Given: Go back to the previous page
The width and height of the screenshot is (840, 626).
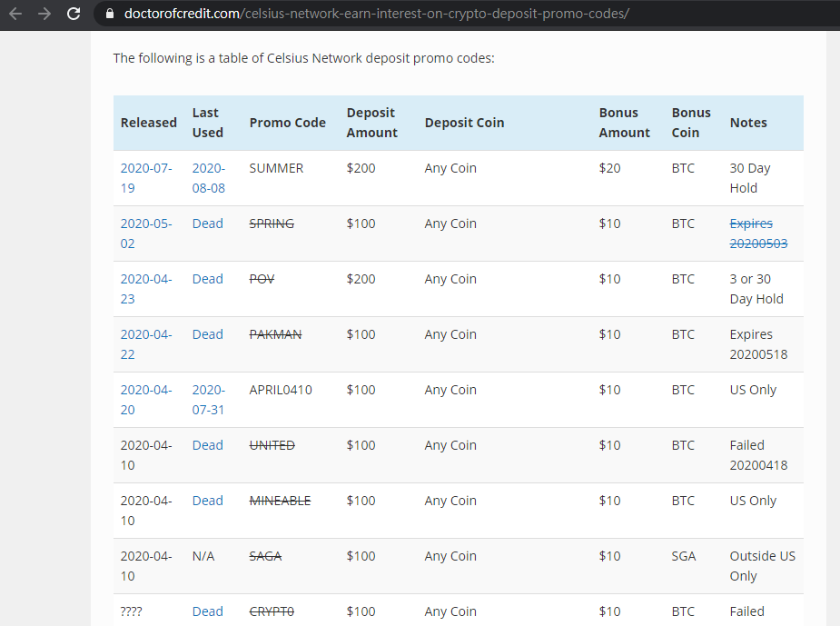Looking at the screenshot, I should (x=15, y=14).
